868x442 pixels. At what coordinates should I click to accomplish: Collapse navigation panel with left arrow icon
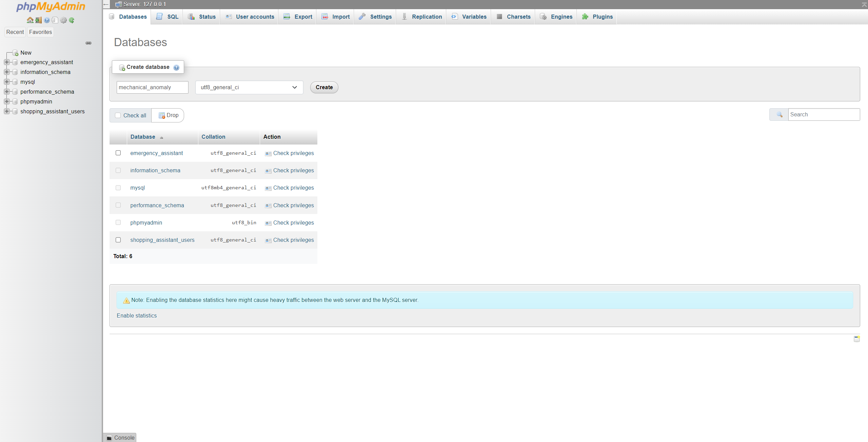click(x=106, y=4)
